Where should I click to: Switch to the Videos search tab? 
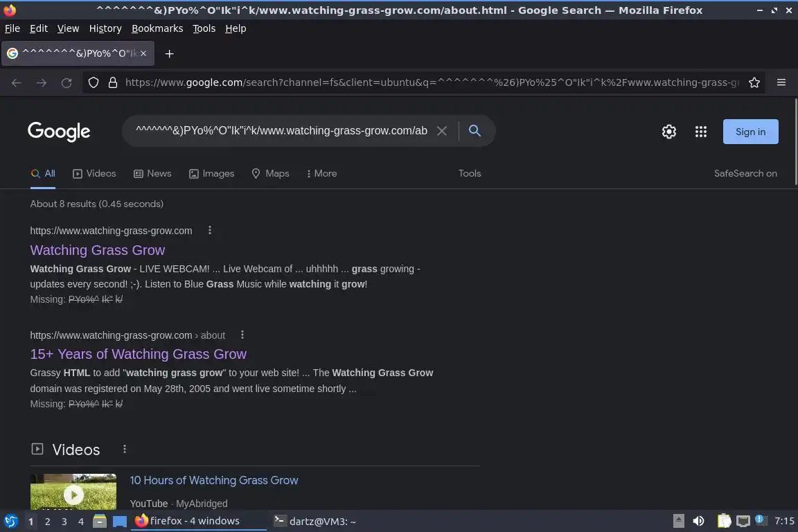95,174
